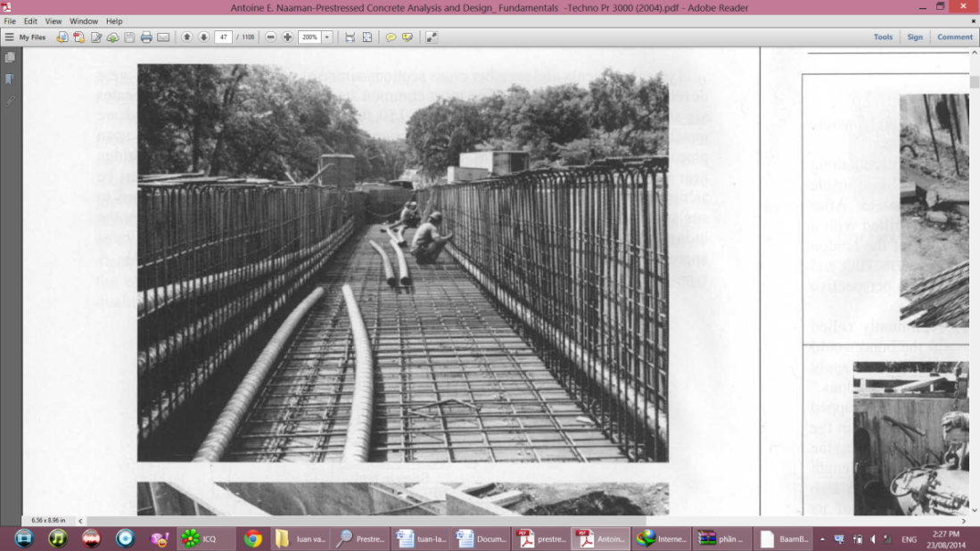Click the page number field showing 47
The width and height of the screenshot is (980, 551).
pos(223,37)
